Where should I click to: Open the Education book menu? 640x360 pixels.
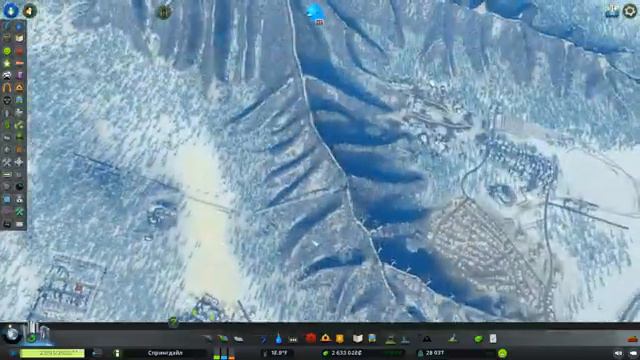[x=358, y=338]
